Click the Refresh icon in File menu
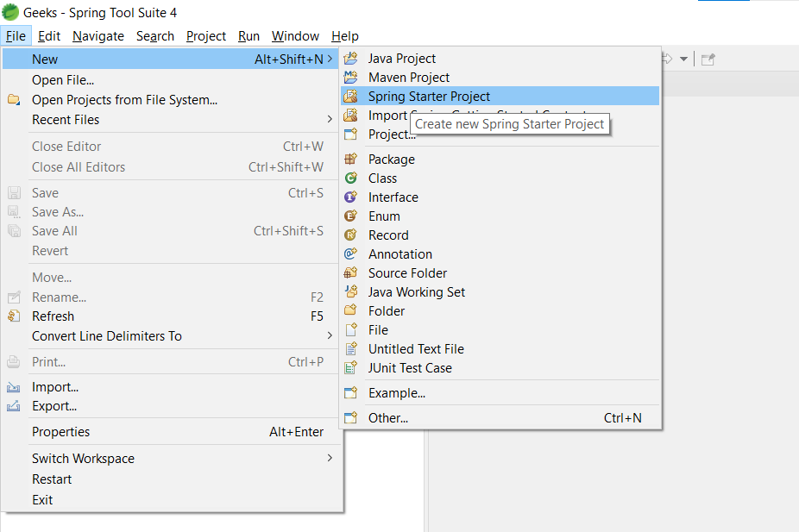The height and width of the screenshot is (532, 799). 14,316
